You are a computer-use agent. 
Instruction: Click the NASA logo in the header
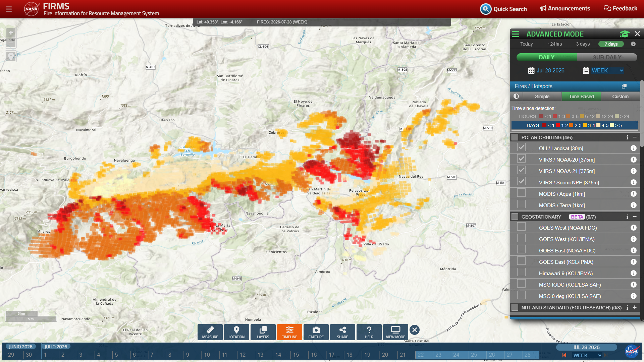31,9
